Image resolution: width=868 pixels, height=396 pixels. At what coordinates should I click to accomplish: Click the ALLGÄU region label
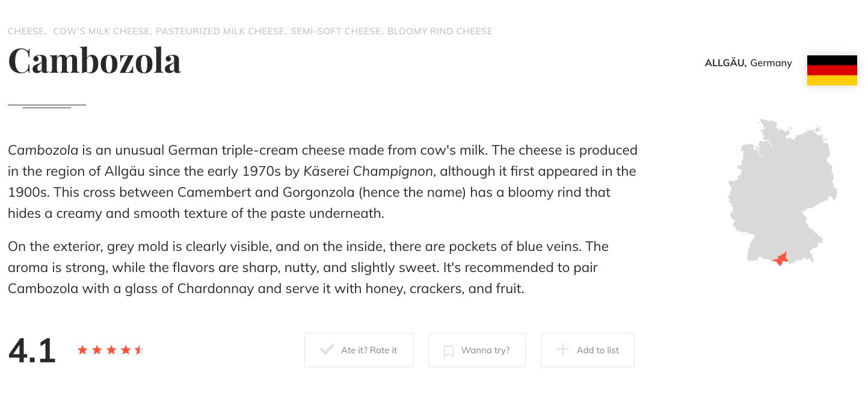(x=725, y=63)
